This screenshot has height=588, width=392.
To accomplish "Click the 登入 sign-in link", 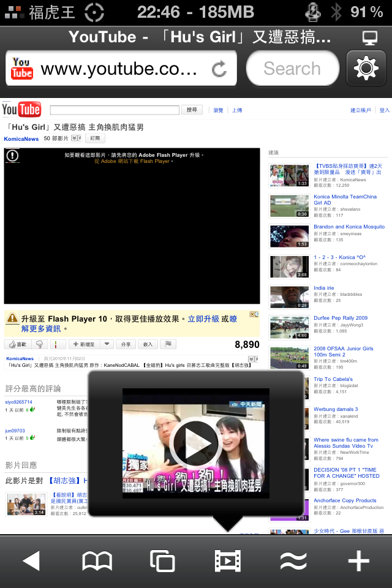I will 385,110.
